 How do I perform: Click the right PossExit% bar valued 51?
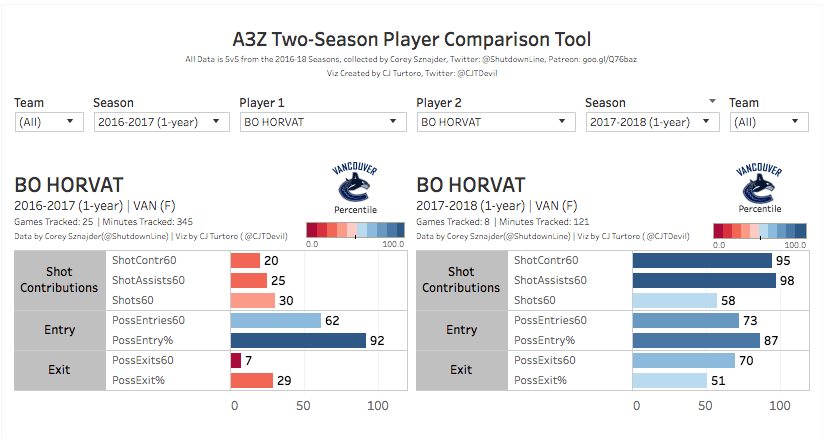point(669,380)
